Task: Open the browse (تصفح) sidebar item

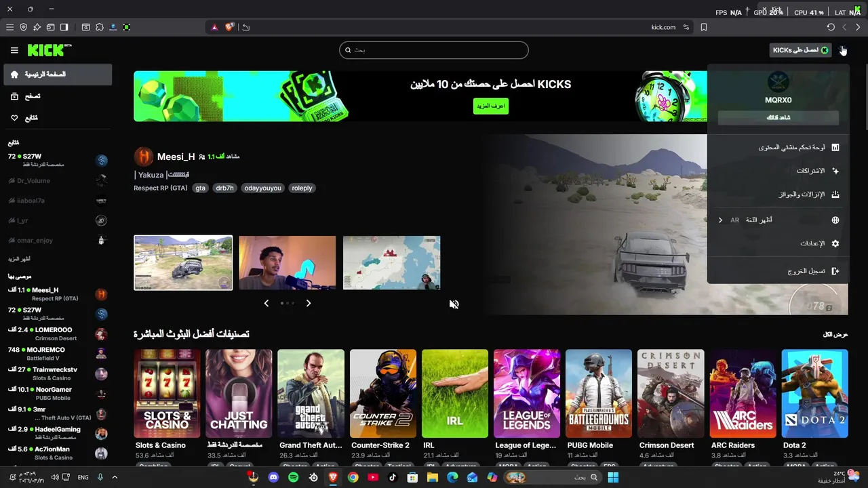Action: [58, 96]
